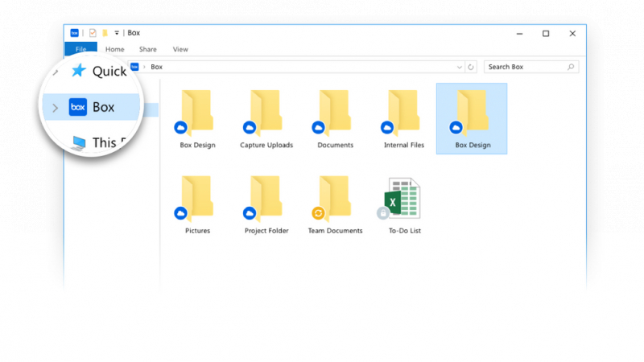Click the Properties checkmark icon in title bar
Image resolution: width=644 pixels, height=362 pixels.
tap(93, 33)
